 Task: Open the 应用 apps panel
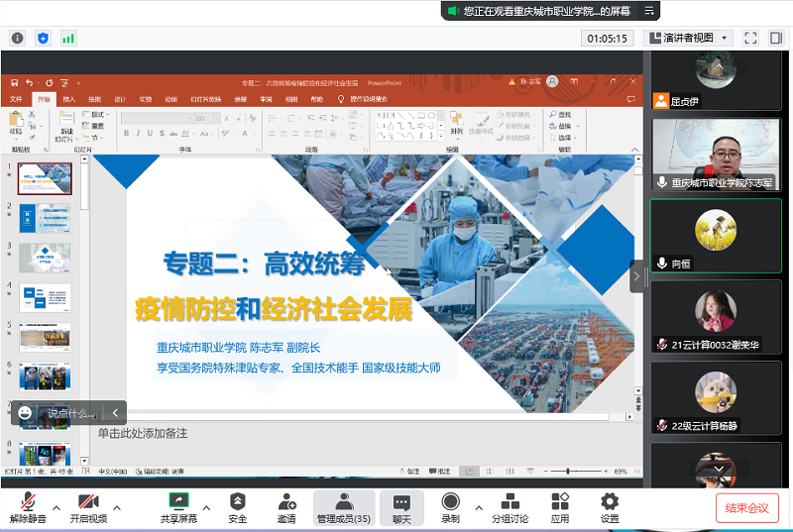pyautogui.click(x=560, y=507)
